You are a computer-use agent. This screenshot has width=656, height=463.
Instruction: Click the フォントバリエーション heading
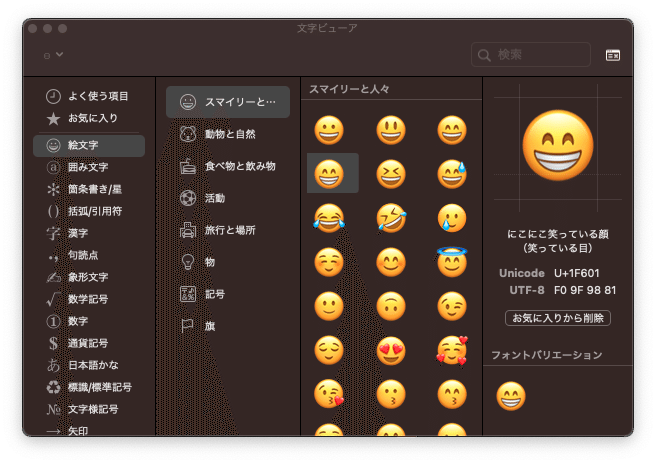(x=547, y=356)
